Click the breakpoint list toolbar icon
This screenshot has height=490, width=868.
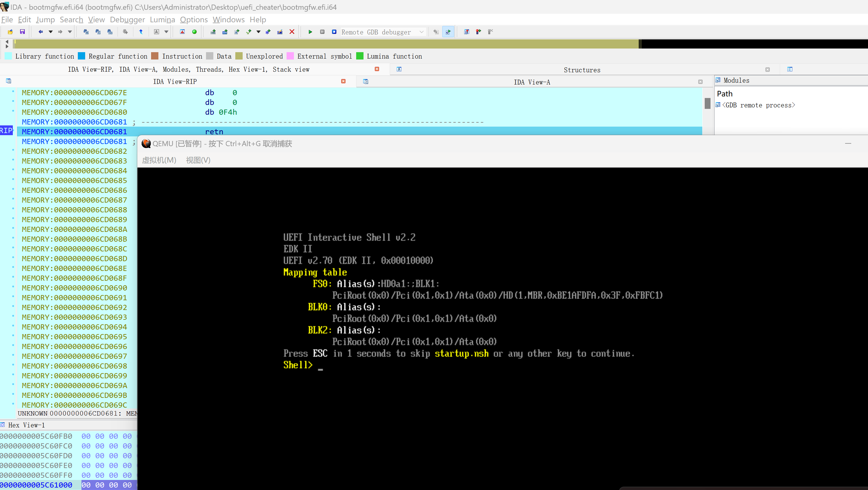467,32
